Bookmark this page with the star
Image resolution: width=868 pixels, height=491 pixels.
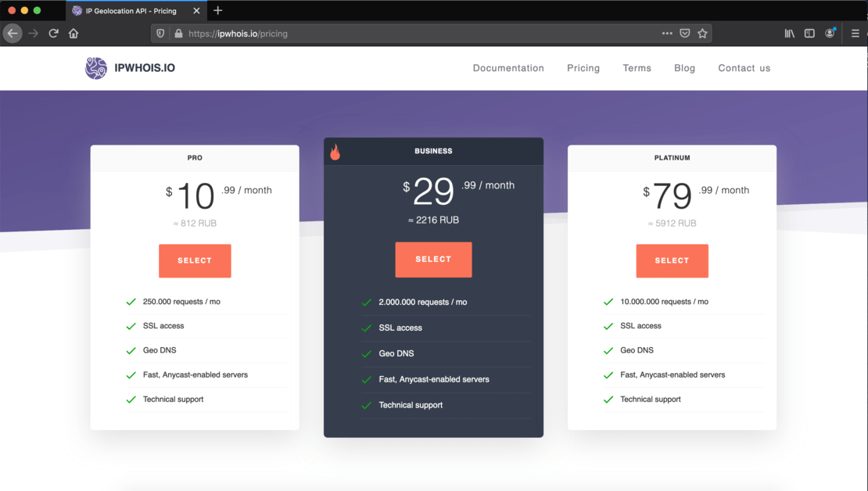coord(702,33)
